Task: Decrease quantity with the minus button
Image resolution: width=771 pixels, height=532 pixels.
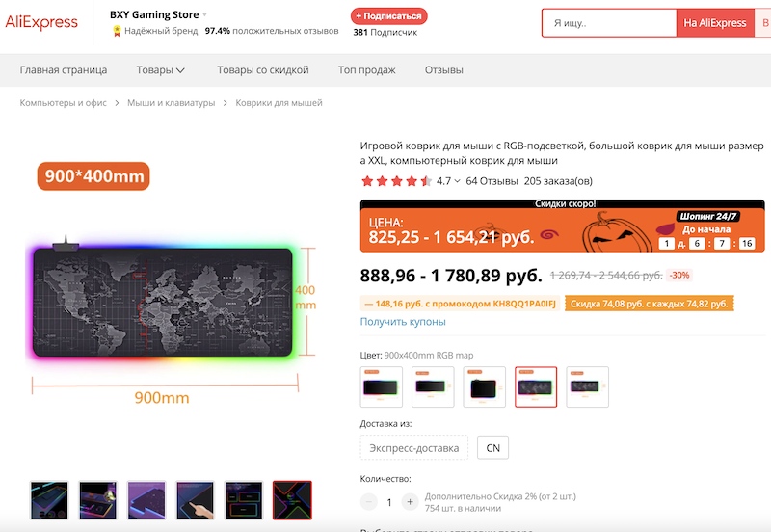Action: [369, 501]
